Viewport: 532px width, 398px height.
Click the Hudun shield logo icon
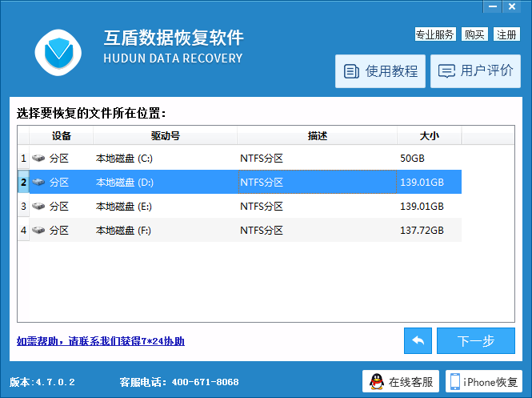[x=58, y=53]
